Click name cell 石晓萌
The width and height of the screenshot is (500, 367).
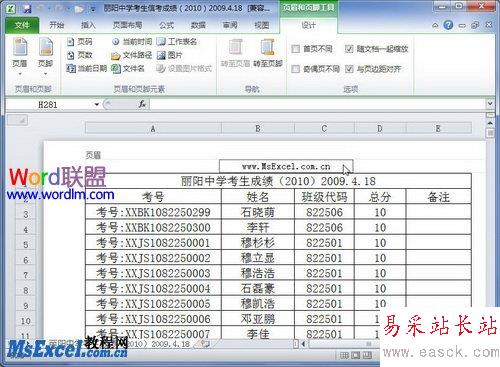pos(258,212)
